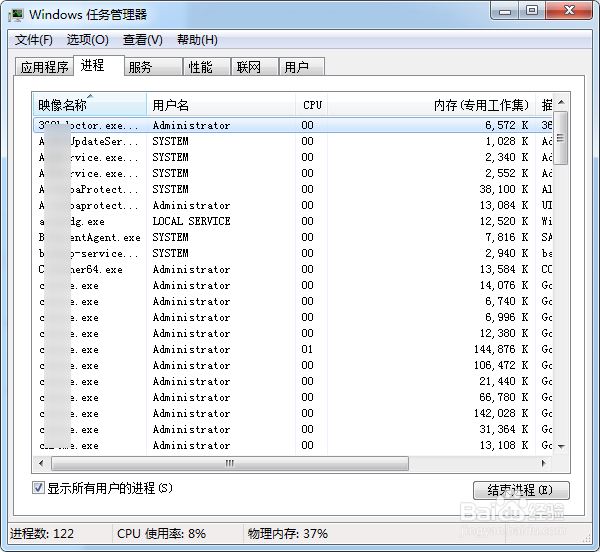Click the vertical scrollbar down arrow
The height and width of the screenshot is (552, 600).
coord(561,446)
